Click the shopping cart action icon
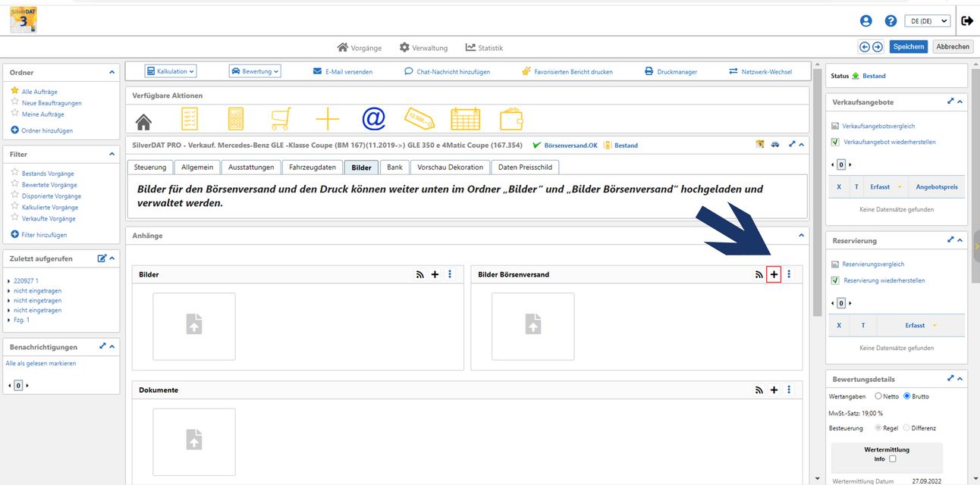The height and width of the screenshot is (485, 980). (281, 119)
